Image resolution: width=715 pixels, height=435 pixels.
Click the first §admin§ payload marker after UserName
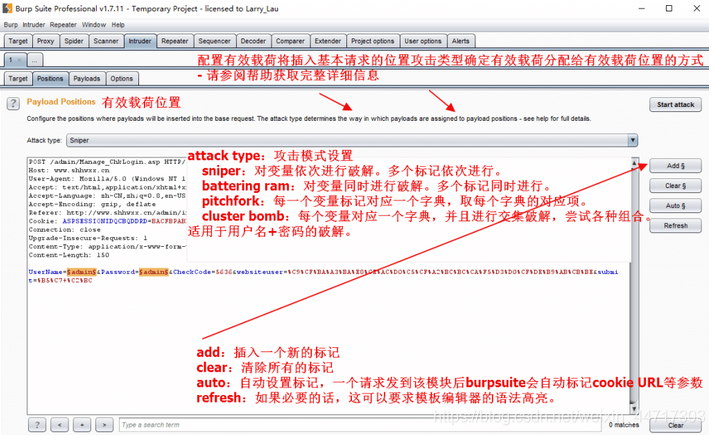(x=81, y=272)
